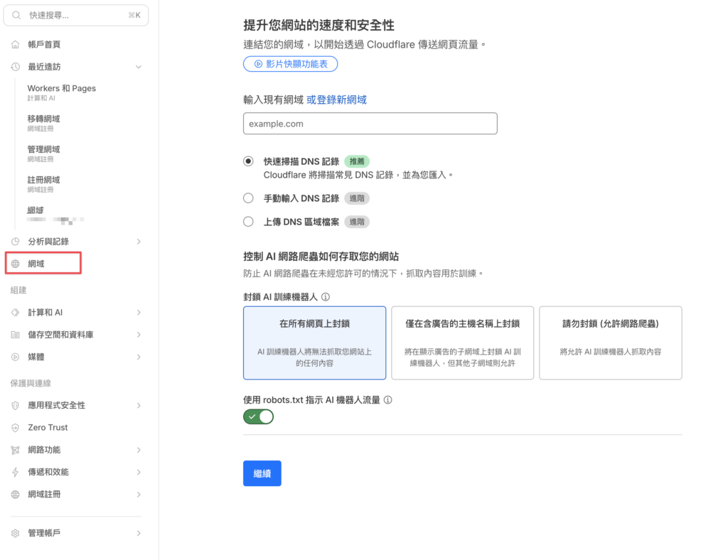The width and height of the screenshot is (728, 560).
Task: Click the 儲存空間和資料庫 icon
Action: 14,334
